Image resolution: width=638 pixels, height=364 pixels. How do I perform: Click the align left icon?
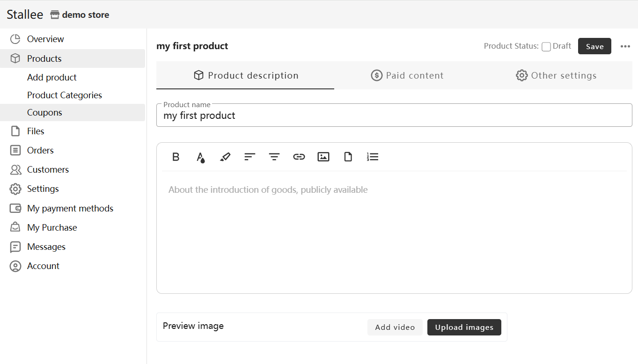pyautogui.click(x=249, y=157)
